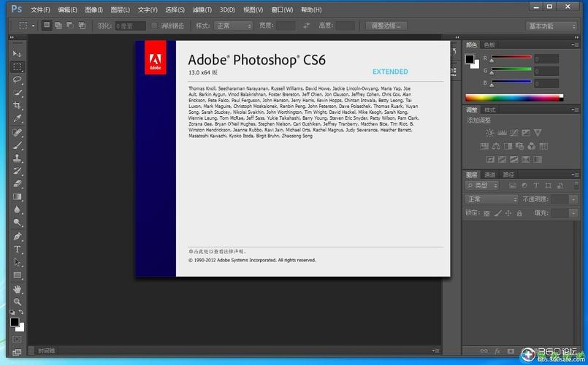The width and height of the screenshot is (588, 365).
Task: Select the Dodge tool
Action: (17, 222)
